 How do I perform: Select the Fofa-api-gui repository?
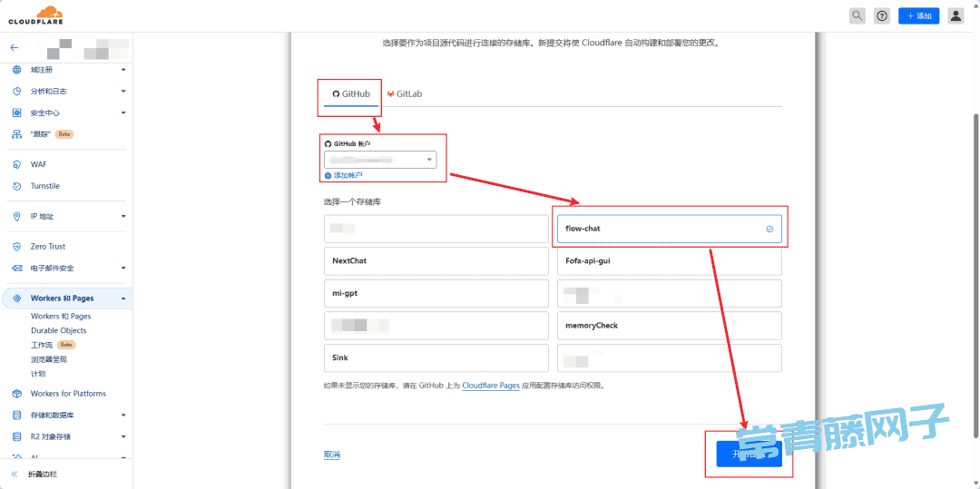[x=670, y=261]
